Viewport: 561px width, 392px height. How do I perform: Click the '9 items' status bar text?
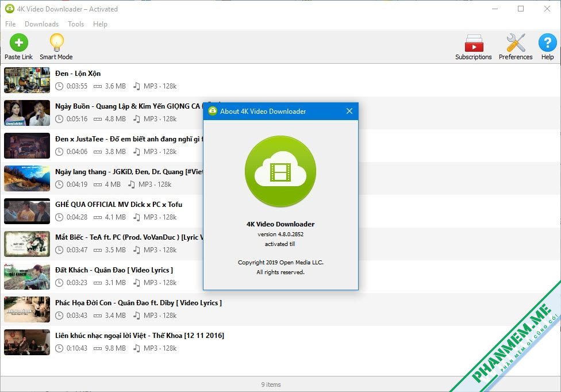(271, 385)
